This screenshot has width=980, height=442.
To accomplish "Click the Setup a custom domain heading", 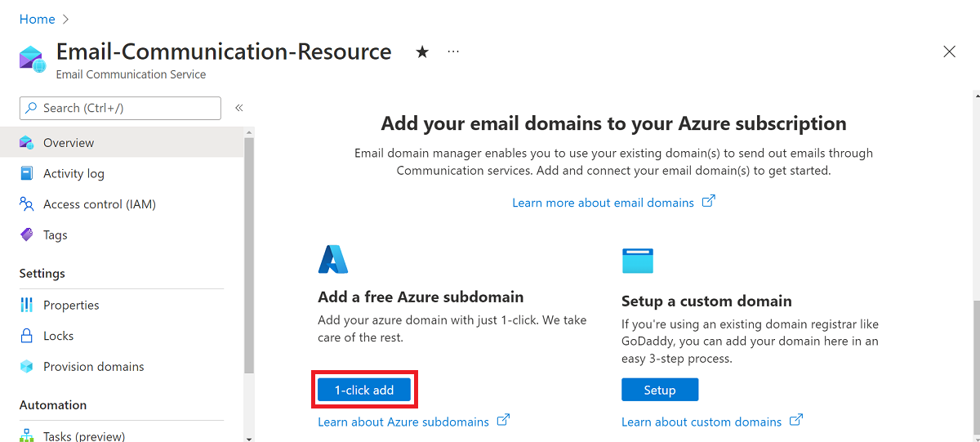I will [706, 301].
